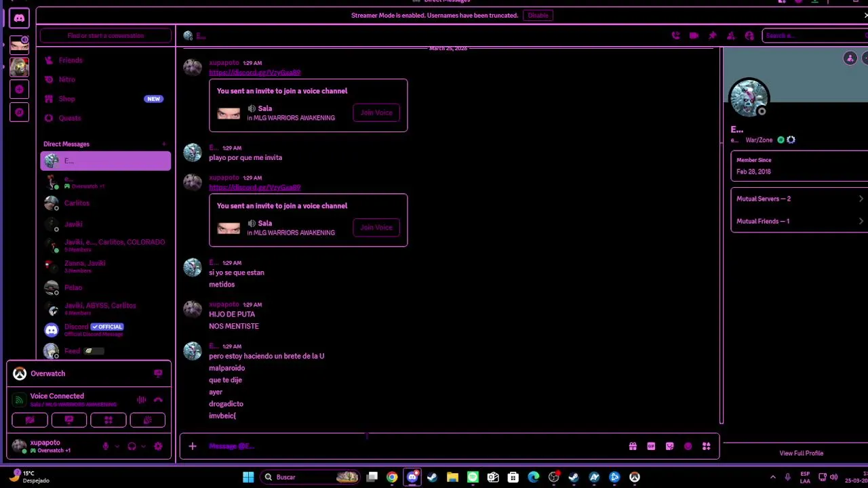Add friends to this DM
868x488 pixels.
[730, 36]
